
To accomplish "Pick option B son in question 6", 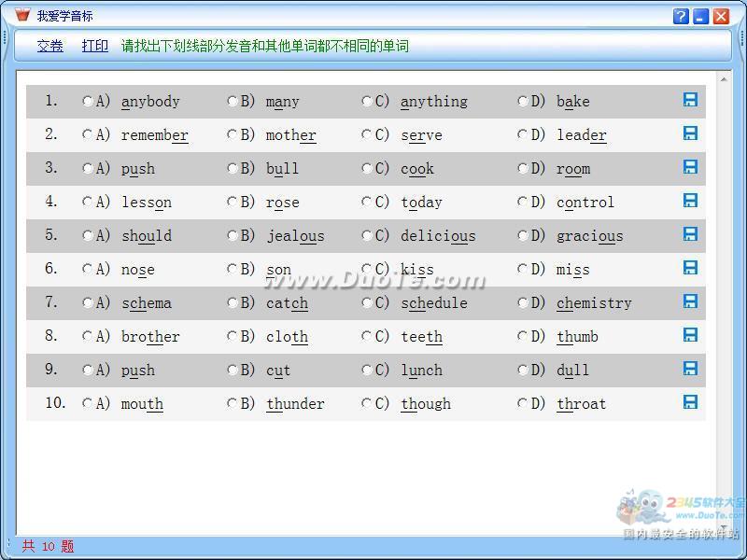I will click(232, 269).
